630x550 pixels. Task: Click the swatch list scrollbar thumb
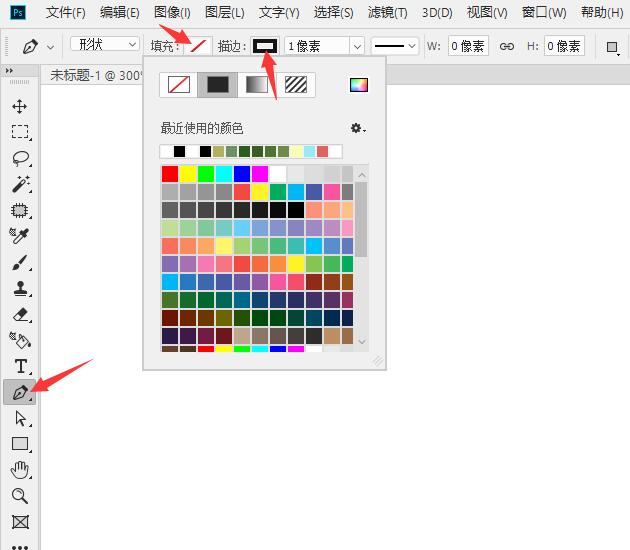pos(361,219)
